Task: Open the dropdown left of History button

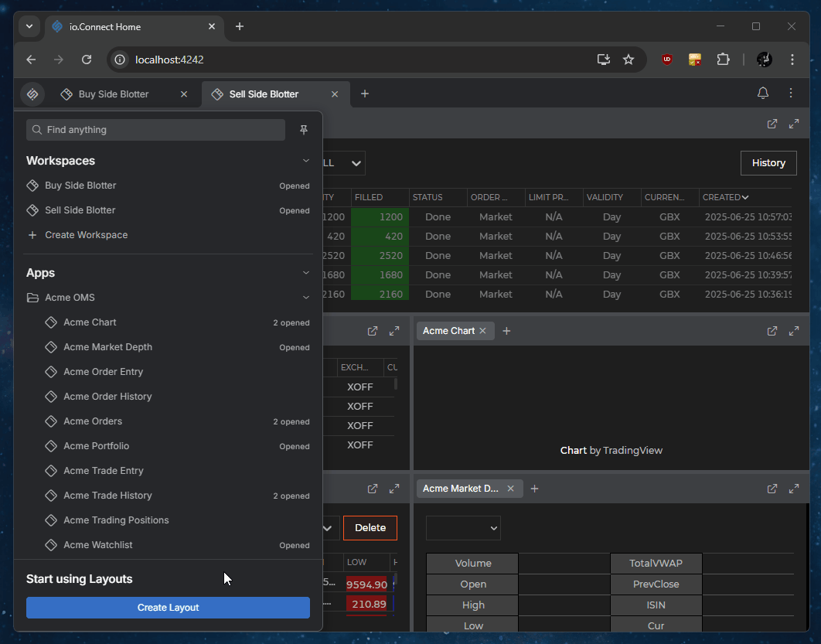Action: 344,163
